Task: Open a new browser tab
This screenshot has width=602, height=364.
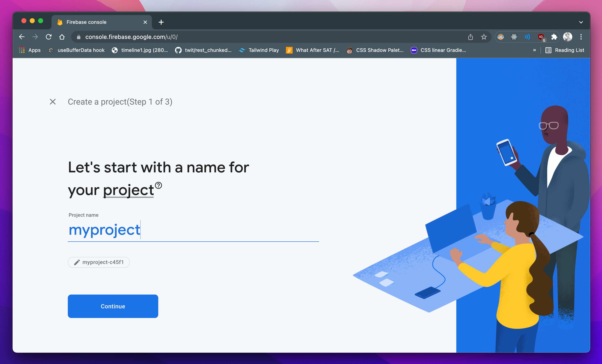Action: pyautogui.click(x=161, y=22)
